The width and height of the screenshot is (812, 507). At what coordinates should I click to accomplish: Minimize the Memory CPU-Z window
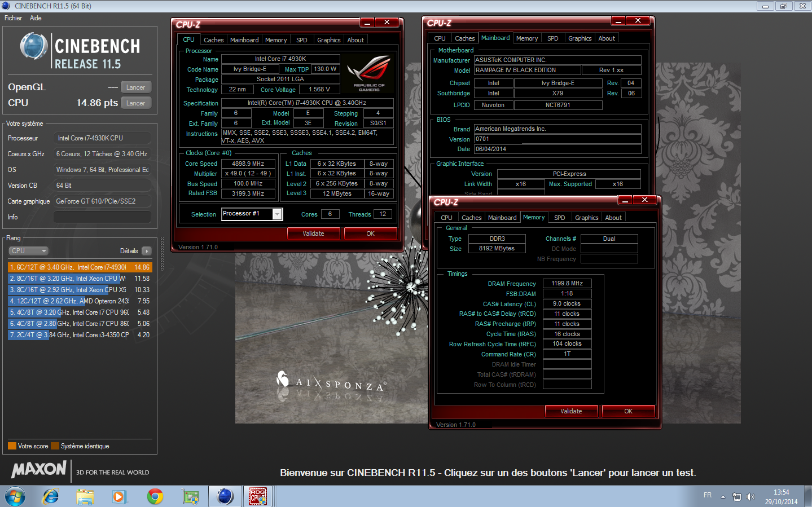click(x=625, y=200)
